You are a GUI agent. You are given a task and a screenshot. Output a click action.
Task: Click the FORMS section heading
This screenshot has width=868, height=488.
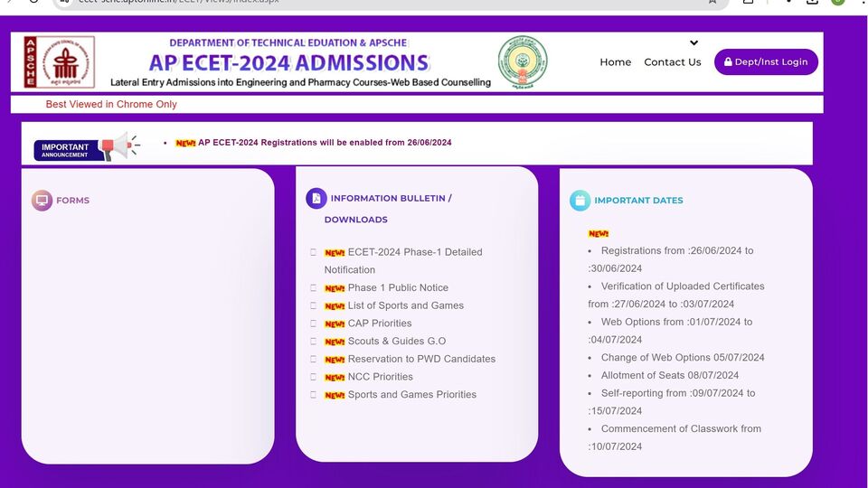point(72,201)
